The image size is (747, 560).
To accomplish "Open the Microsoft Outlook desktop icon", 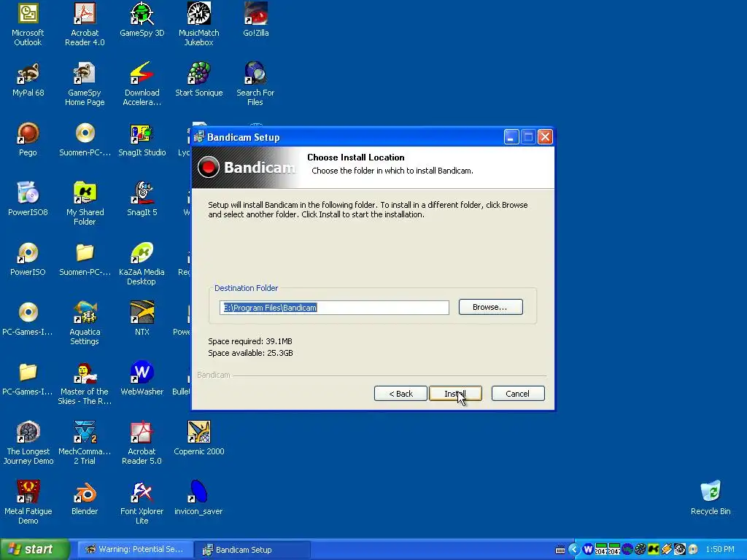I will [28, 24].
